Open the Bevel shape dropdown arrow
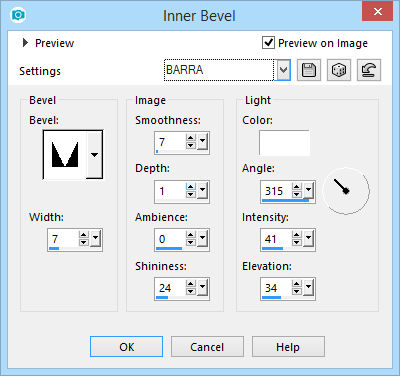The height and width of the screenshot is (376, 400). [95, 154]
